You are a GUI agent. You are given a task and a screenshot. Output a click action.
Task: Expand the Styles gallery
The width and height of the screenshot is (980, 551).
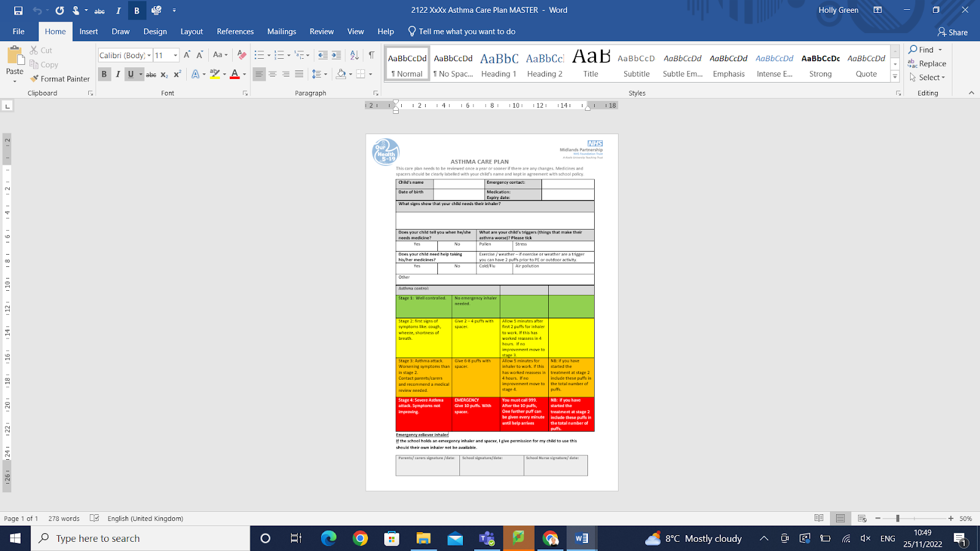(895, 77)
